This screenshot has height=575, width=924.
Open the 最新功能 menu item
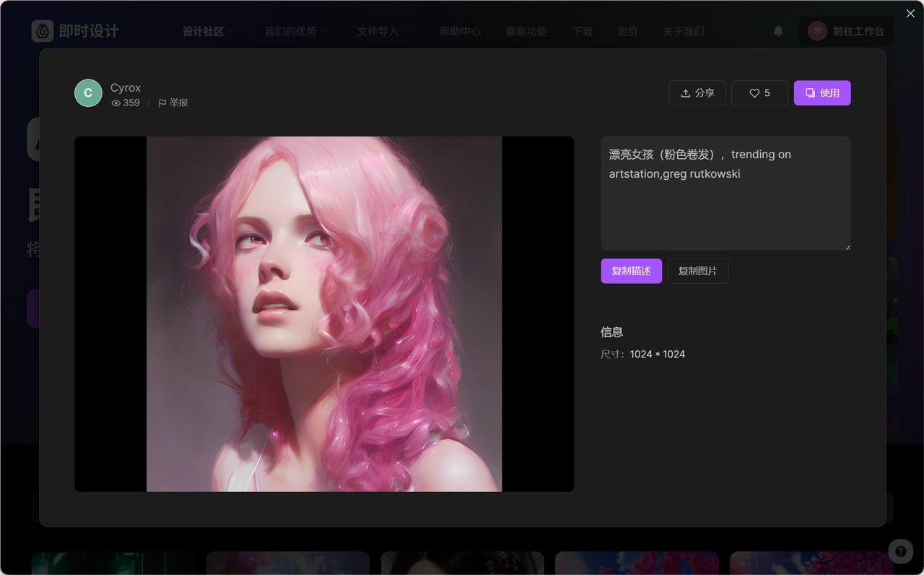[526, 32]
